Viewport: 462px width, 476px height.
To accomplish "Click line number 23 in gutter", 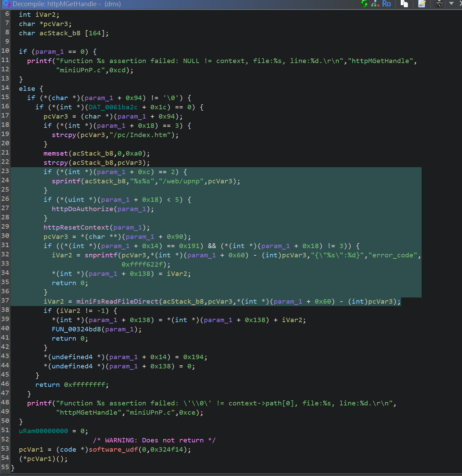I will click(5, 171).
